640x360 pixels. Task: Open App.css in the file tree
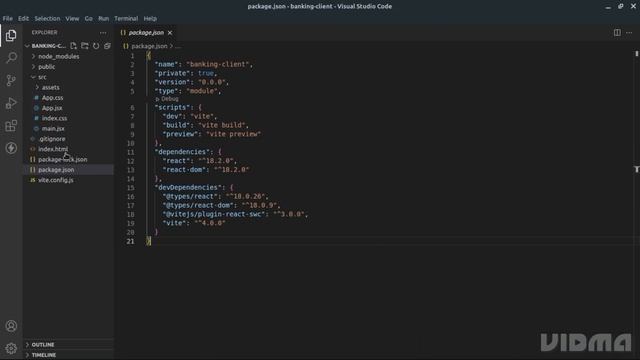[52, 98]
